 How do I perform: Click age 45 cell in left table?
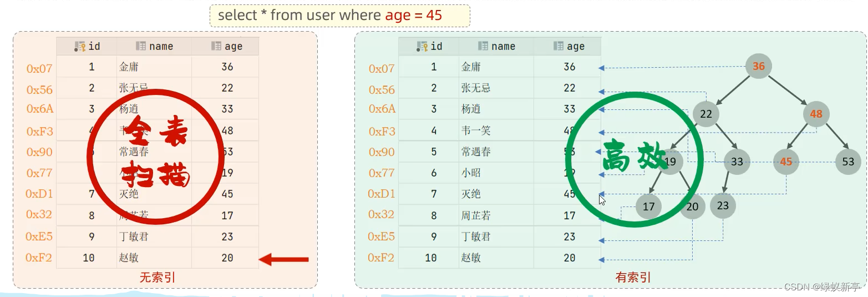pos(225,194)
